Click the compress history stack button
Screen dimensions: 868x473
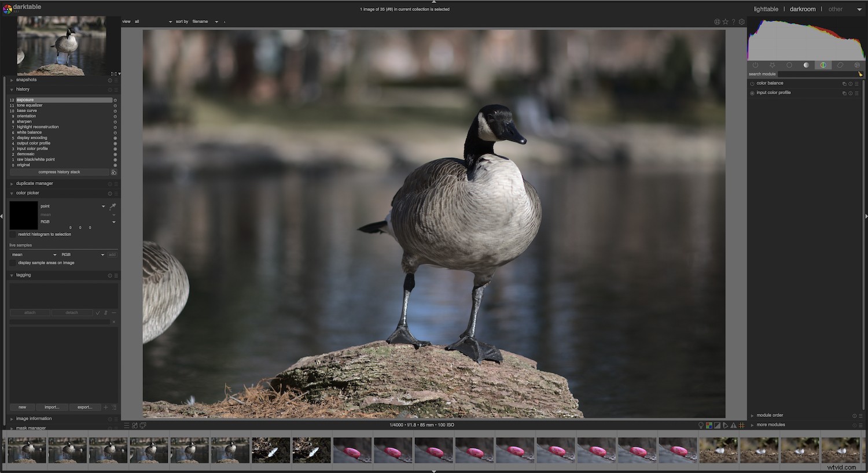[x=61, y=172]
